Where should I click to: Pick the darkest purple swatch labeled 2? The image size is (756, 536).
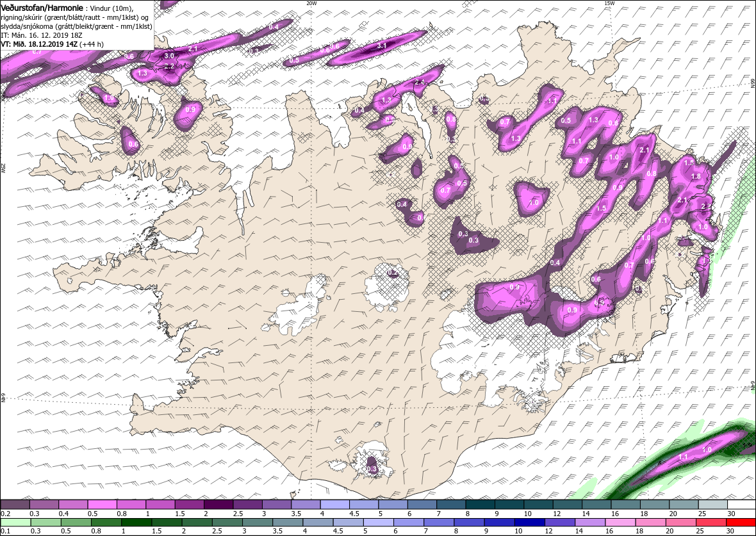pyautogui.click(x=218, y=505)
